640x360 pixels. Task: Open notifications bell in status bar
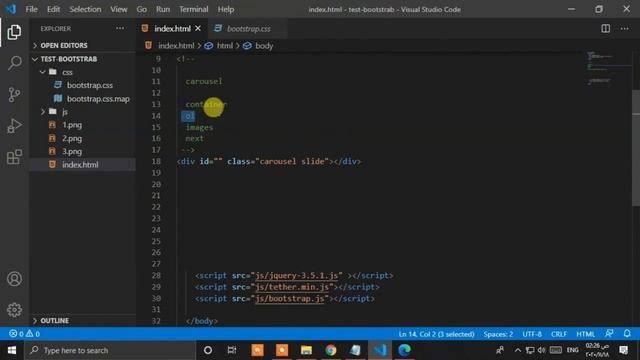(x=627, y=333)
